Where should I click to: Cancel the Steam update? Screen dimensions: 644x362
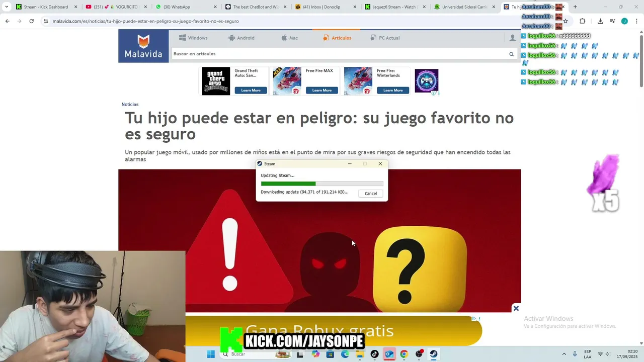pyautogui.click(x=371, y=194)
